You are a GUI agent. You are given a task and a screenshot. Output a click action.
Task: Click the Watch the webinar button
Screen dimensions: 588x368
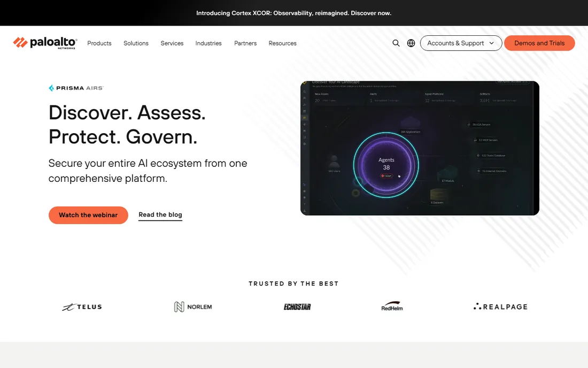pyautogui.click(x=88, y=215)
